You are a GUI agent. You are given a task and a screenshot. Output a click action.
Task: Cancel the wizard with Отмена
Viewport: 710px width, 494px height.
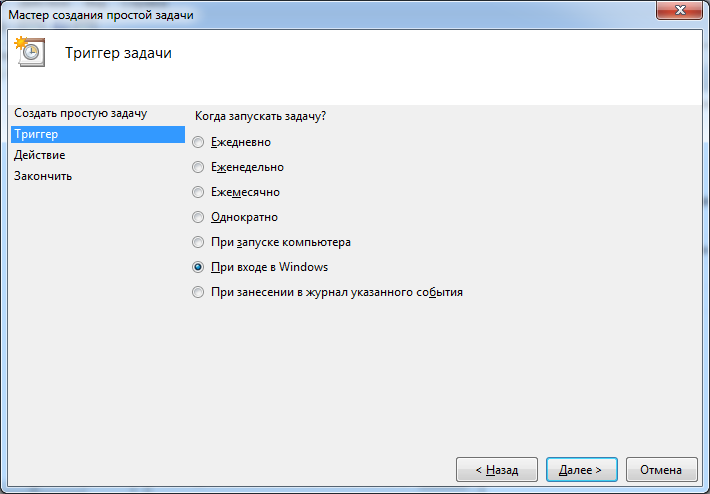661,469
